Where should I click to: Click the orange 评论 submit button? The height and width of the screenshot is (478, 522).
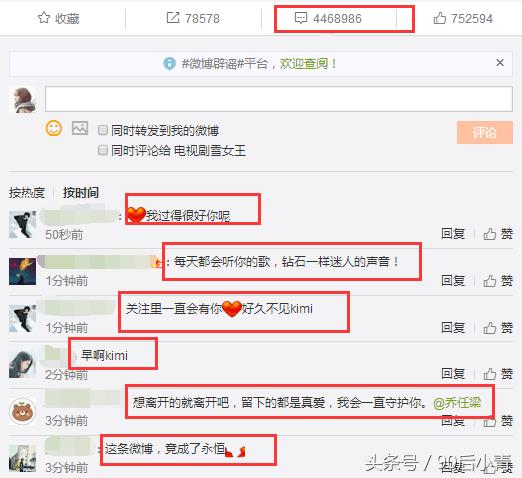point(485,132)
